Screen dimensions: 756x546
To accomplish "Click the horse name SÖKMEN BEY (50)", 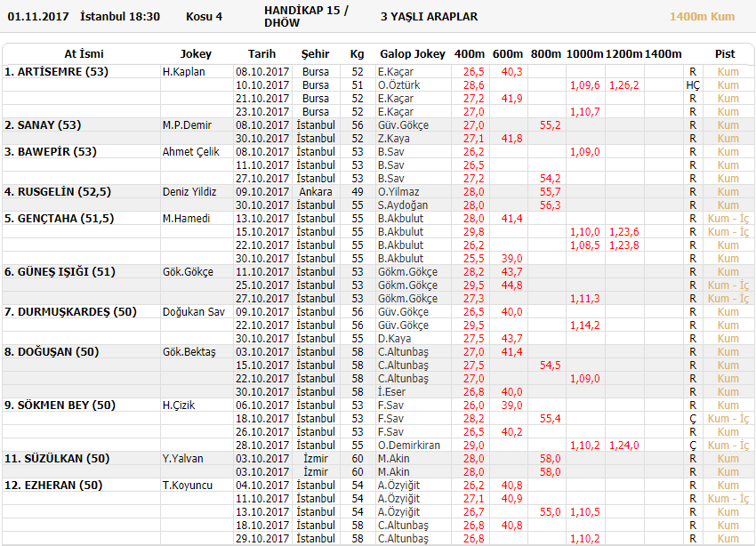I will pos(60,405).
